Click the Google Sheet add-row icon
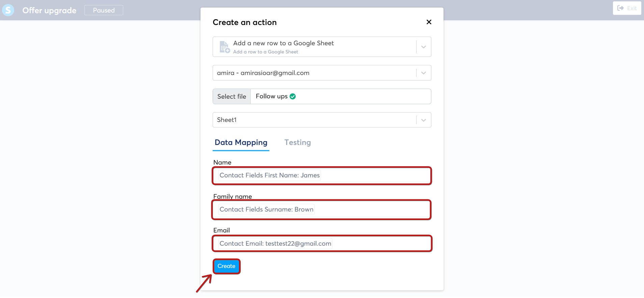The height and width of the screenshot is (298, 644). [225, 47]
